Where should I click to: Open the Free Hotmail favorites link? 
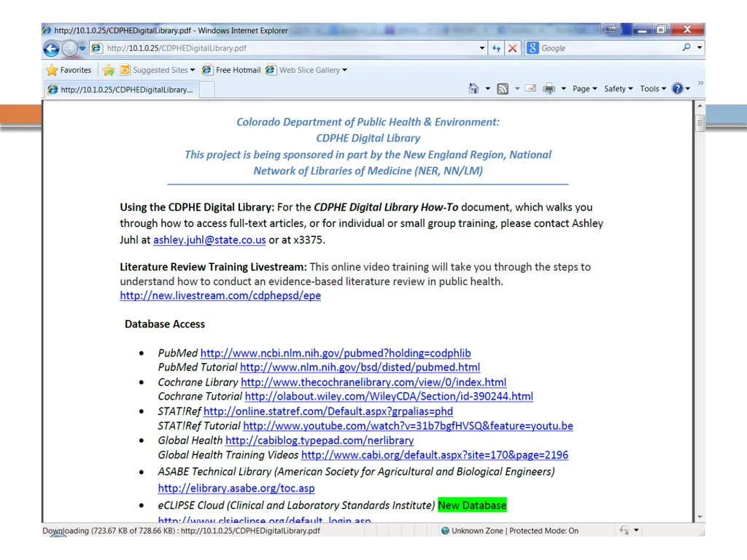(231, 70)
